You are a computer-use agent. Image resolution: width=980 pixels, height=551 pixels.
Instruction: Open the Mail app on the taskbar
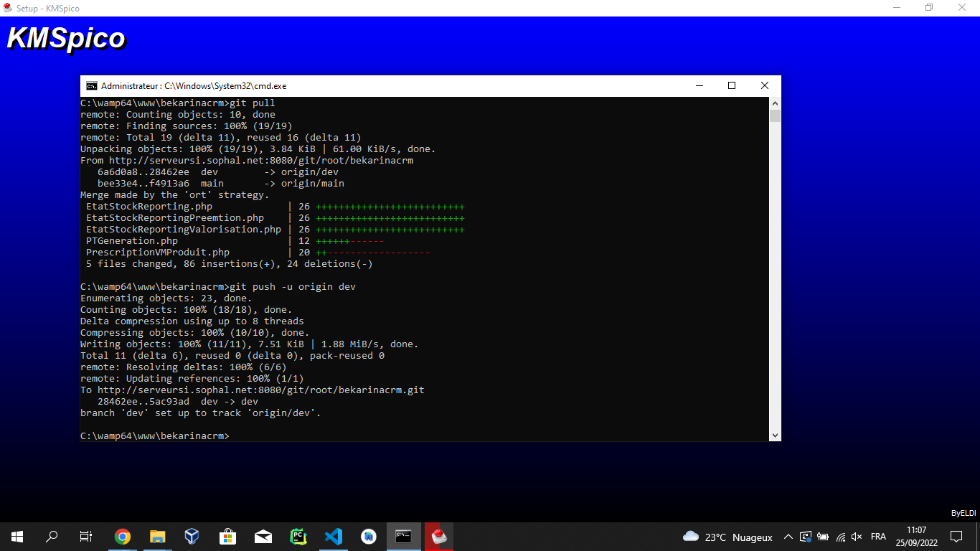point(263,537)
